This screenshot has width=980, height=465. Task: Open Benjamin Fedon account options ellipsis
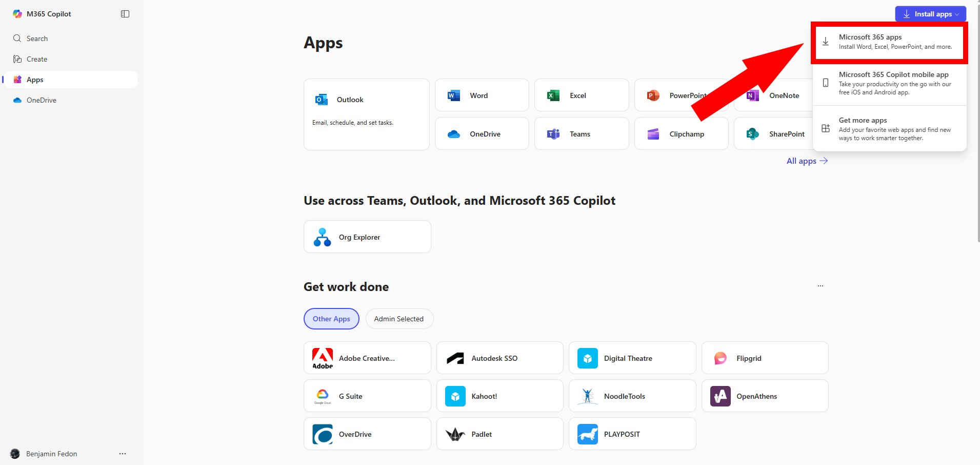pos(123,454)
